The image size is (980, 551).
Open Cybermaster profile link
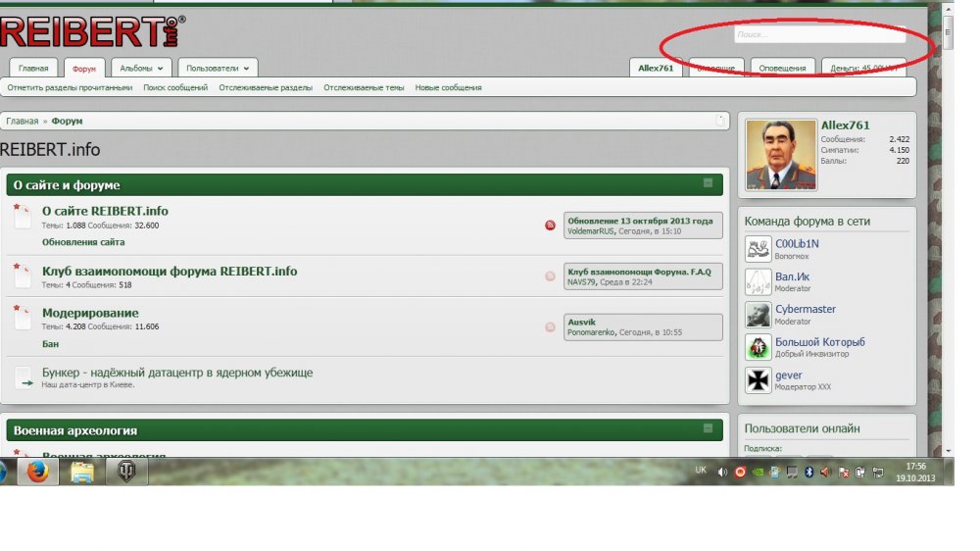[805, 309]
